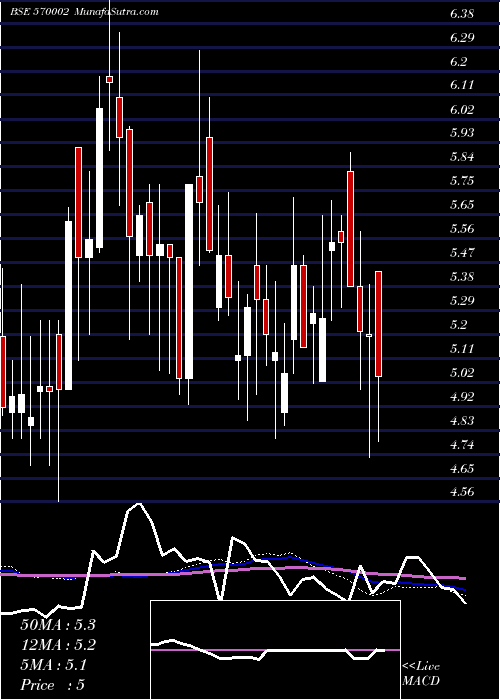This screenshot has height=700, width=500.
Task: Click inside the Live MACD inset chart box
Action: click(x=275, y=650)
